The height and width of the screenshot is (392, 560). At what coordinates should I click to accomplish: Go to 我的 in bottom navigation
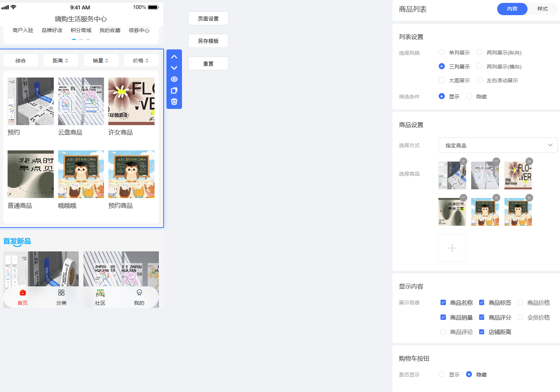point(139,297)
